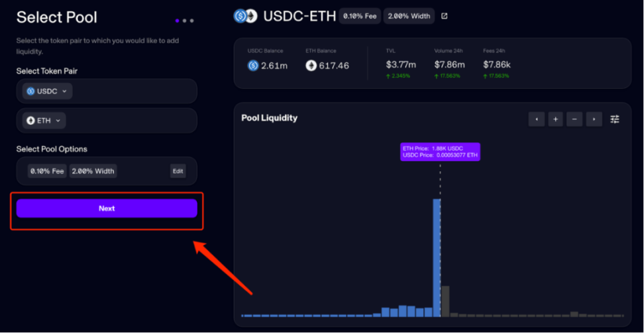Click the 2.00% Width badge in header

[x=409, y=16]
